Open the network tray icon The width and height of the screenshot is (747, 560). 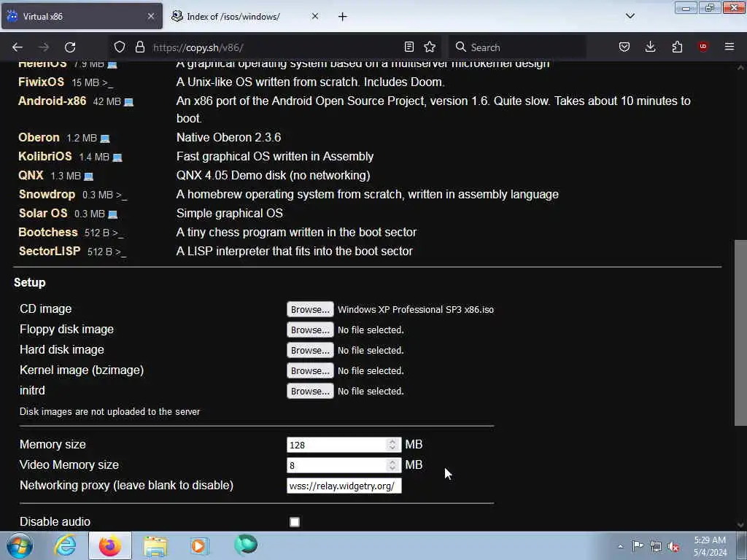[x=656, y=546]
